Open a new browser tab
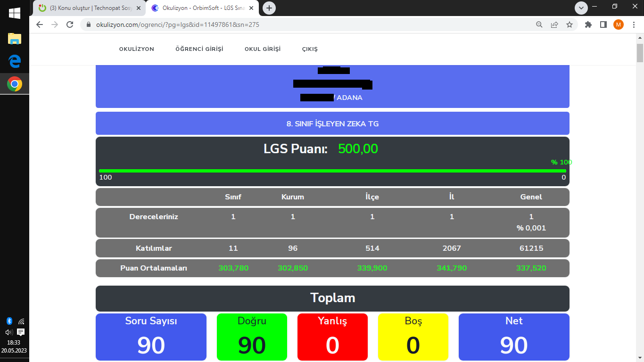Screen dimensions: 644x362 tap(269, 8)
